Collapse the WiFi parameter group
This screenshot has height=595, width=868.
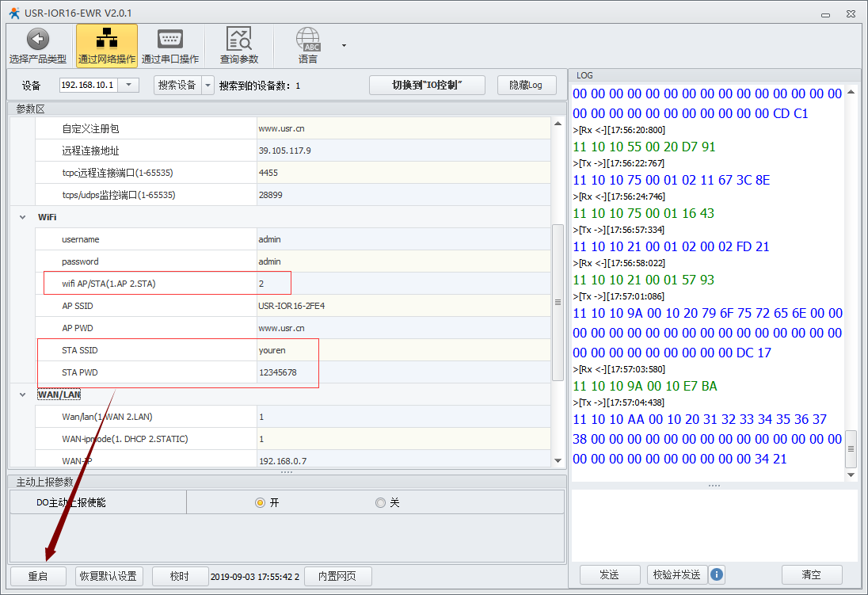coord(23,217)
